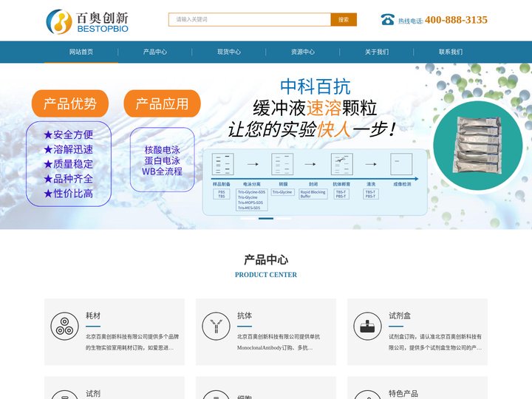Image resolution: width=532 pixels, height=399 pixels.
Task: Open the 抗体 antibody Y-shaped icon
Action: tap(216, 326)
